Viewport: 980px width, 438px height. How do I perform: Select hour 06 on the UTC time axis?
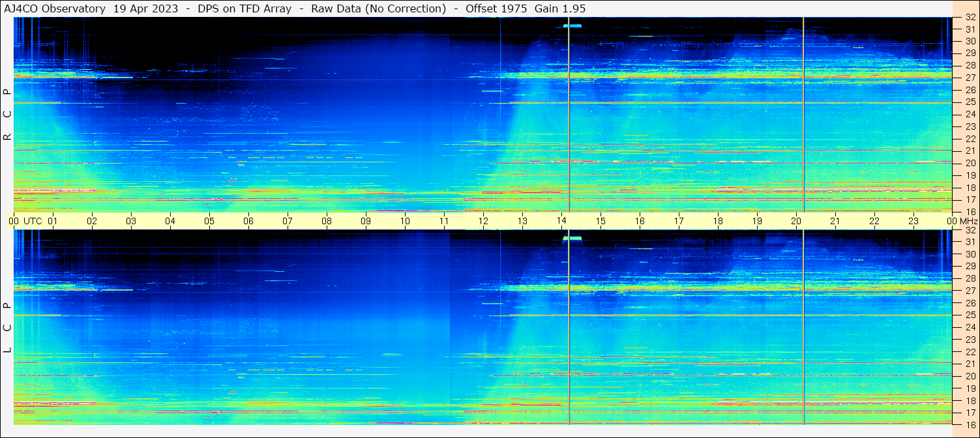coord(248,221)
